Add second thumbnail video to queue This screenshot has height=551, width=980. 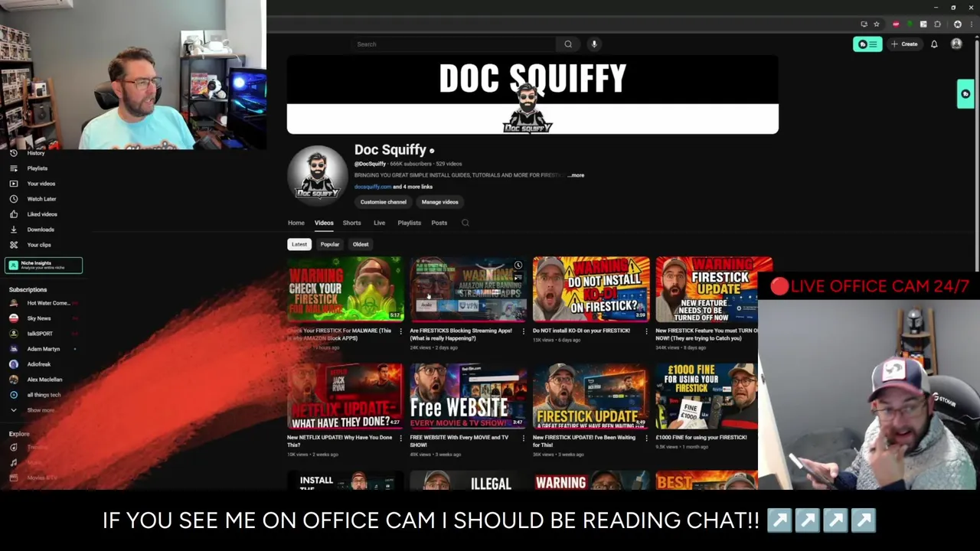coord(518,279)
